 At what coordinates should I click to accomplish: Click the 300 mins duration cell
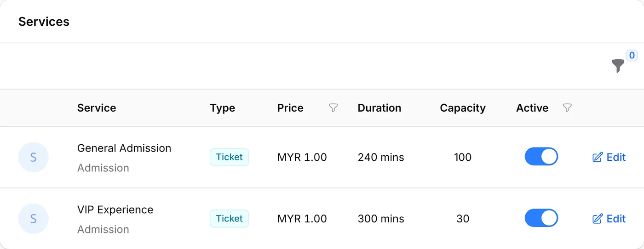tap(381, 219)
